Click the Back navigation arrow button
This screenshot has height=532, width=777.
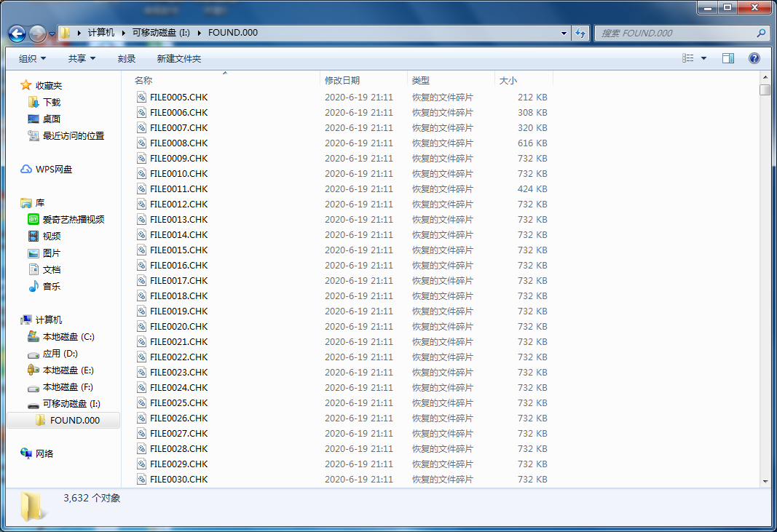(17, 33)
